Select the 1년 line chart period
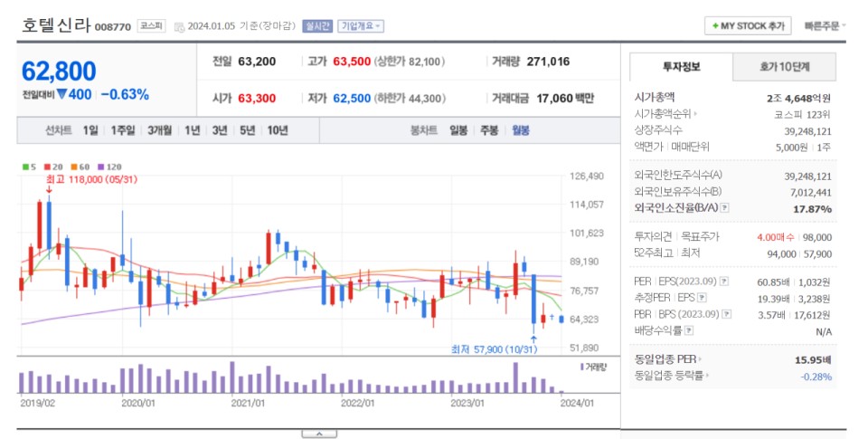This screenshot has width=868, height=439. pos(192,130)
